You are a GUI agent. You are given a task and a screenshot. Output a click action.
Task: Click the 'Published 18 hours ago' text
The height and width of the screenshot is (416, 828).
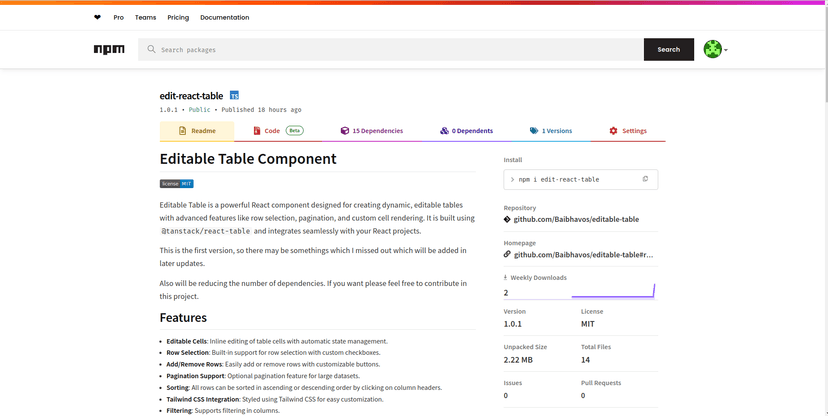(261, 110)
